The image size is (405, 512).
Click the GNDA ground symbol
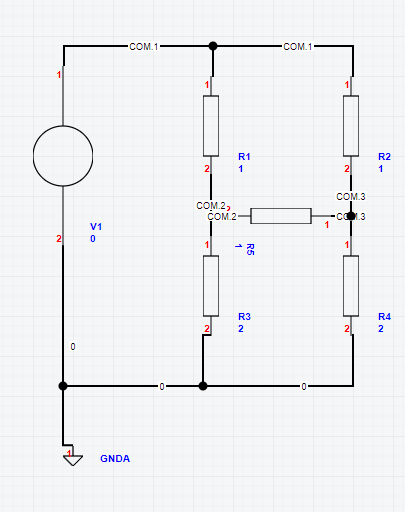click(73, 459)
